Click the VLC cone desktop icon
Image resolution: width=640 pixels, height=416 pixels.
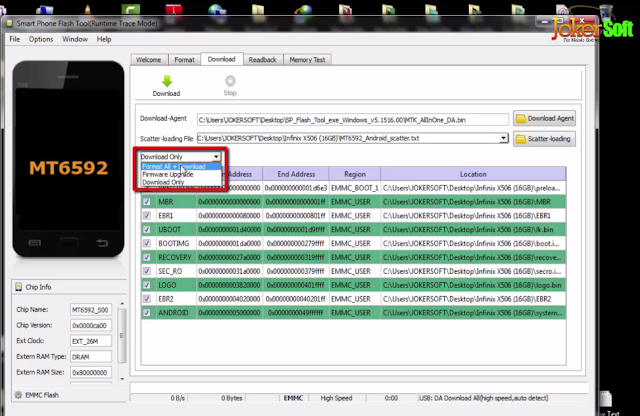[87, 8]
